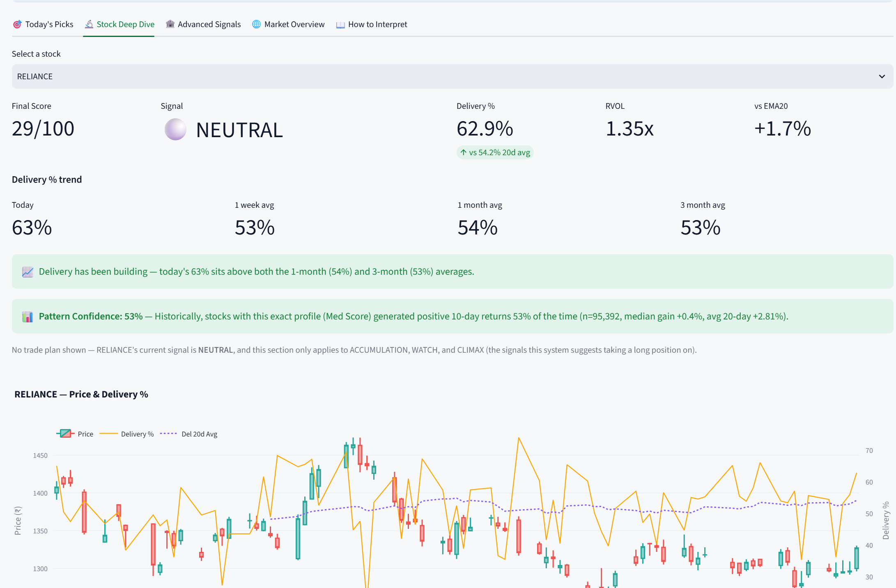Click the bar chart icon beside Pattern Confidence
The height and width of the screenshot is (588, 896).
click(28, 317)
